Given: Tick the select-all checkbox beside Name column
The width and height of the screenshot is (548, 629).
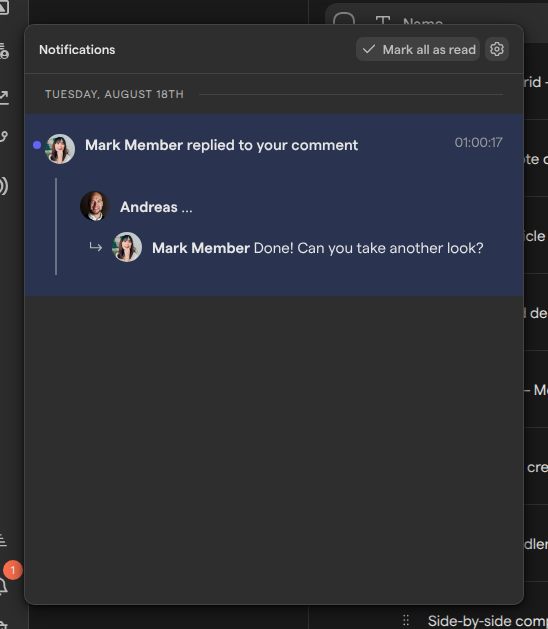Looking at the screenshot, I should click(344, 18).
